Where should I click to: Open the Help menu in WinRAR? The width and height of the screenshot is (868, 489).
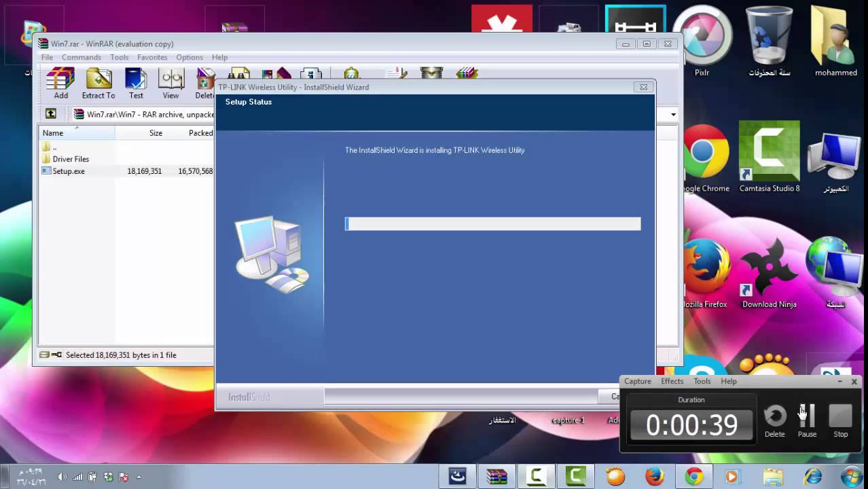(x=219, y=57)
